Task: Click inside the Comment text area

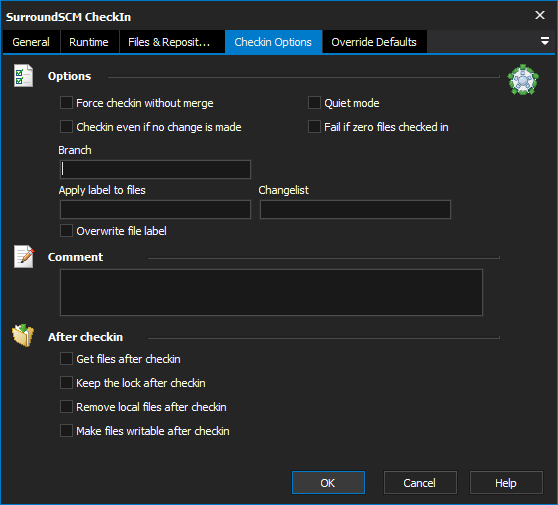Action: pyautogui.click(x=271, y=293)
